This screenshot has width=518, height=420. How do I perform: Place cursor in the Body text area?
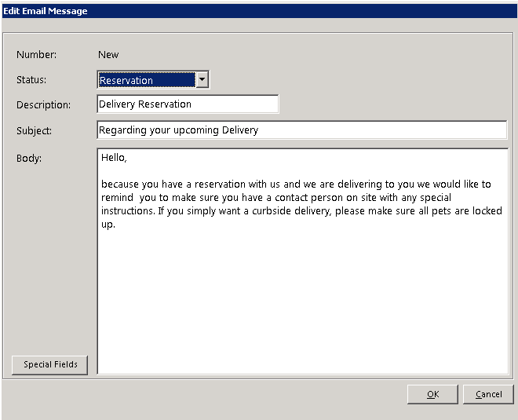tap(303, 261)
